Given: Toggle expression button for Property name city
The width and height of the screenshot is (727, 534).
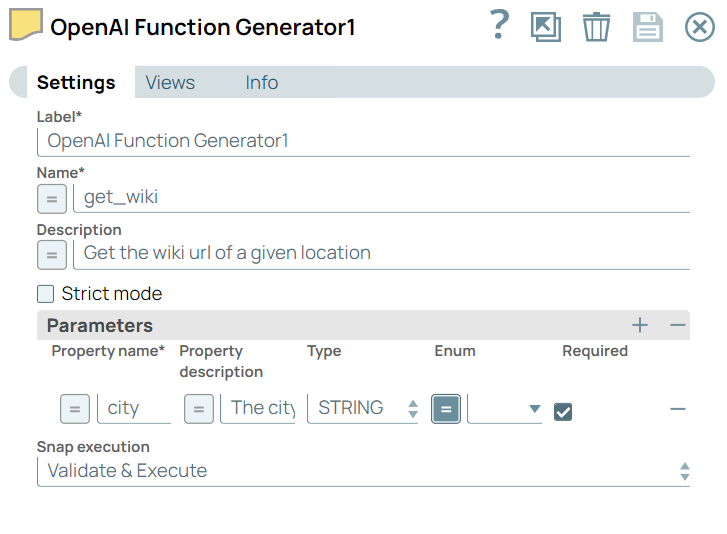Looking at the screenshot, I should point(75,409).
